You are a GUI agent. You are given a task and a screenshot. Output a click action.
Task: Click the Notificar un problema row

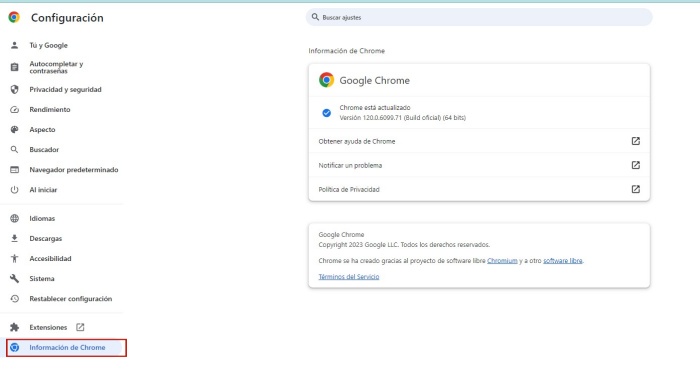(x=479, y=165)
